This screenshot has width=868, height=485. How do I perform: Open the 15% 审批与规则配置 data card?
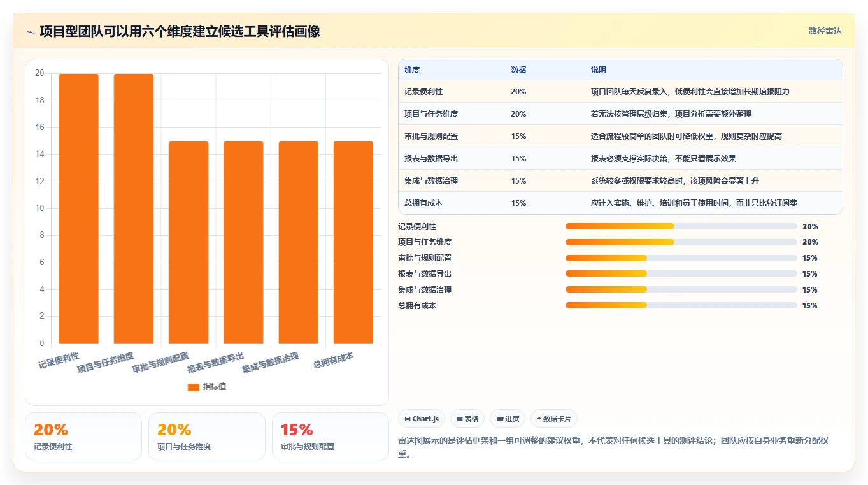click(331, 436)
